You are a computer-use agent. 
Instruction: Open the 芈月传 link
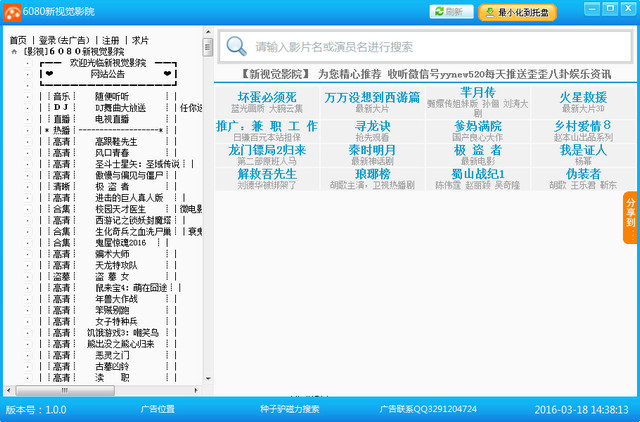coord(478,93)
